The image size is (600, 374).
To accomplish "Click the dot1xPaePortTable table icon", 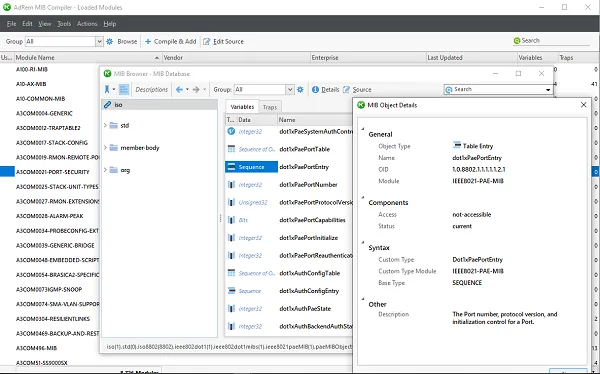I will click(x=231, y=149).
